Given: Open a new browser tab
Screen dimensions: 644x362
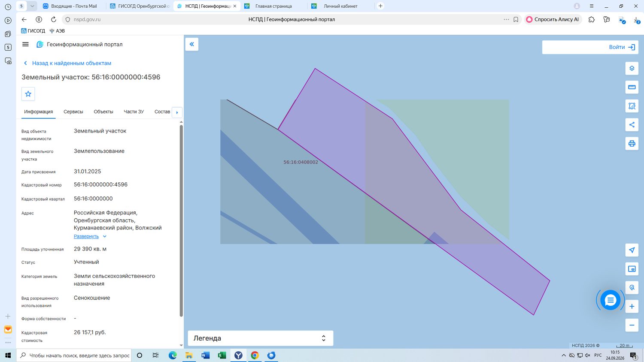Looking at the screenshot, I should click(380, 6).
